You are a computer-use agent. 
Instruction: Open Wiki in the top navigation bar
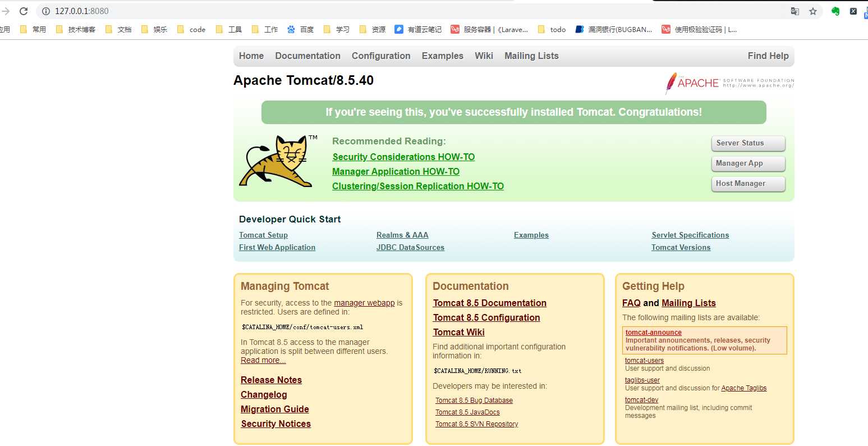(484, 56)
